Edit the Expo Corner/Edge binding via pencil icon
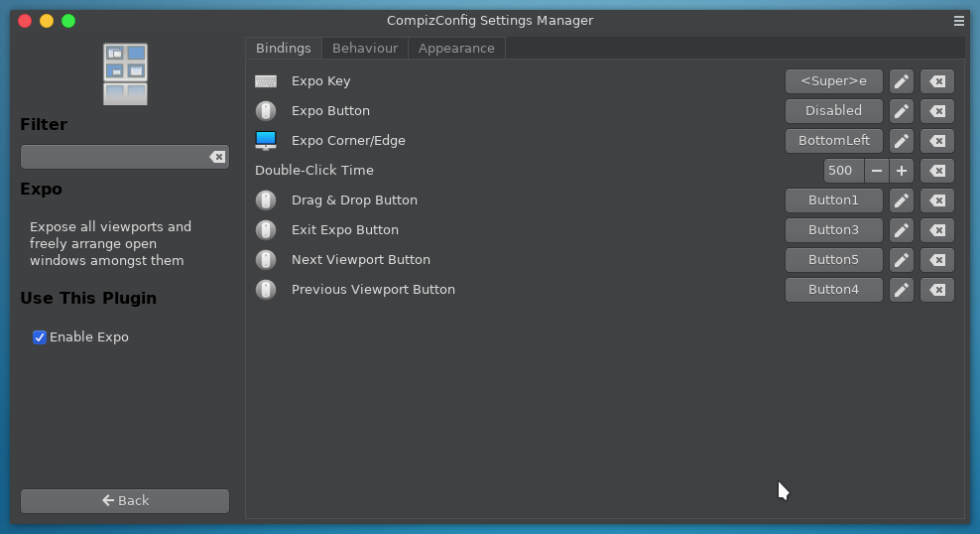This screenshot has width=980, height=534. (x=901, y=141)
